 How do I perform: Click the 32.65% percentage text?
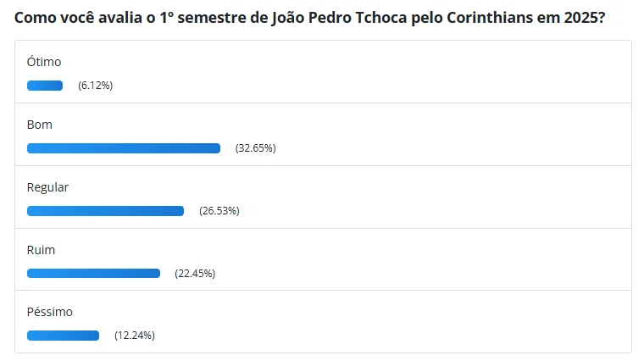pos(255,148)
